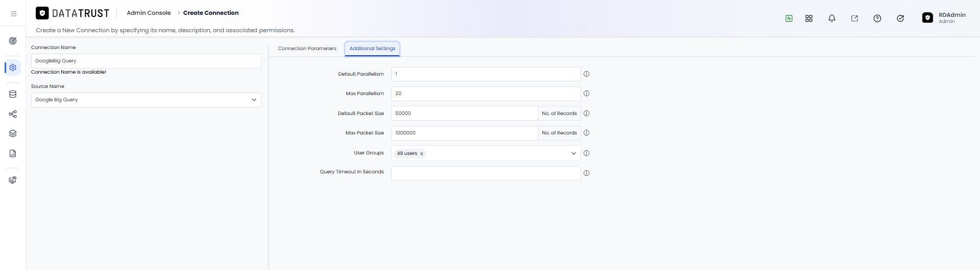The height and width of the screenshot is (270, 980).
Task: Show info for Max Parallelism
Action: [x=586, y=94]
